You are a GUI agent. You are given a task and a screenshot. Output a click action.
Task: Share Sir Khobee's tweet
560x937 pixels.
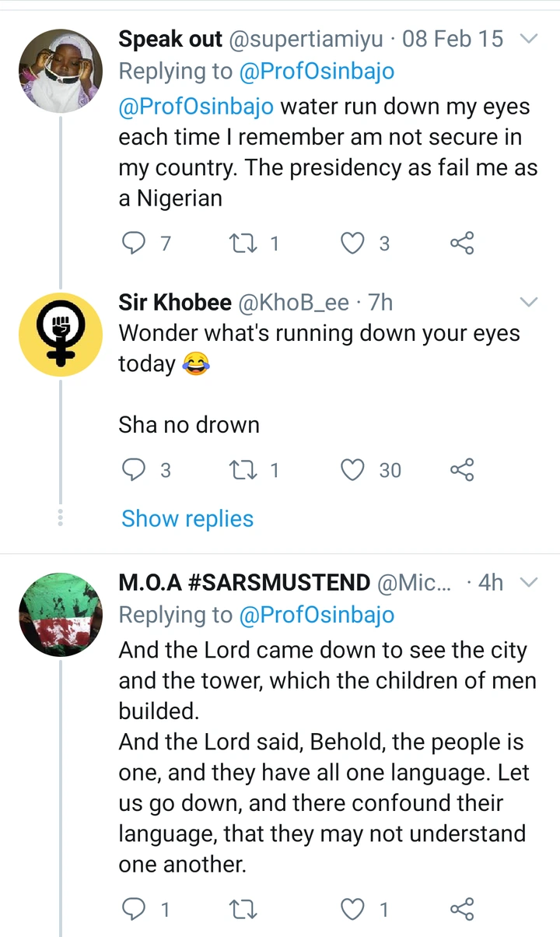(461, 470)
